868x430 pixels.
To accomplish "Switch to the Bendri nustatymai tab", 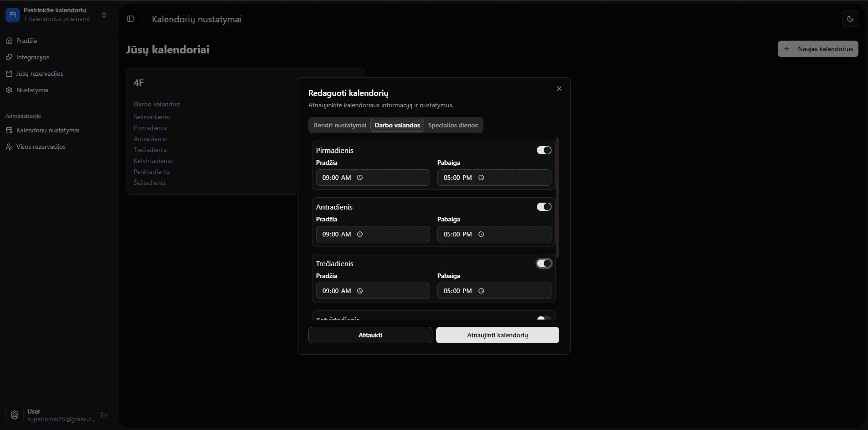I will (340, 125).
